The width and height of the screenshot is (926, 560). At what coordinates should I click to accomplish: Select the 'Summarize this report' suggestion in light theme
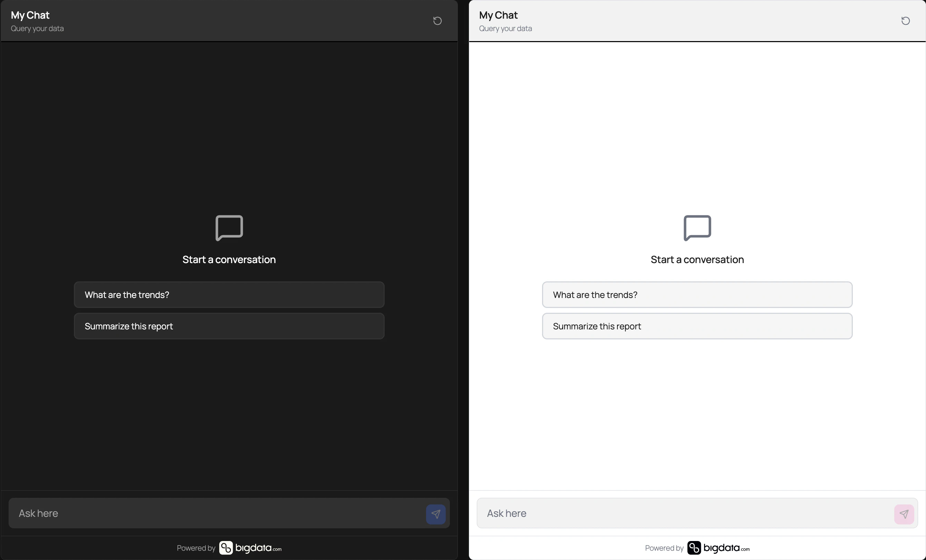click(697, 326)
